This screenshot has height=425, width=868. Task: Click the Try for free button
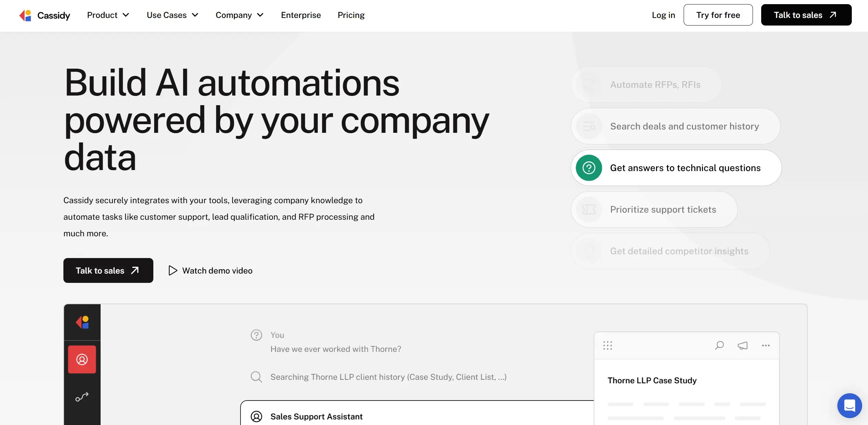[x=718, y=15]
